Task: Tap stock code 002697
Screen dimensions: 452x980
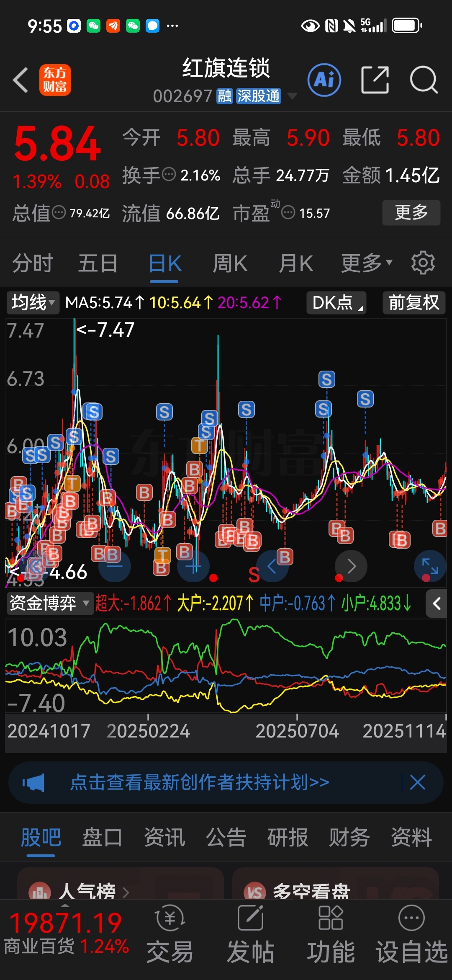Action: pyautogui.click(x=183, y=96)
